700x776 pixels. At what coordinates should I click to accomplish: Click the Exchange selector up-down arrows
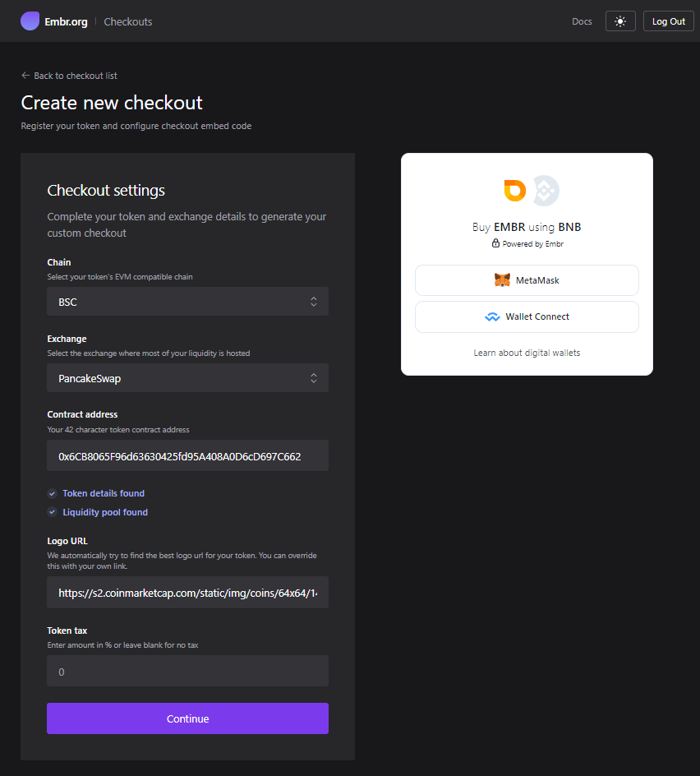(314, 378)
